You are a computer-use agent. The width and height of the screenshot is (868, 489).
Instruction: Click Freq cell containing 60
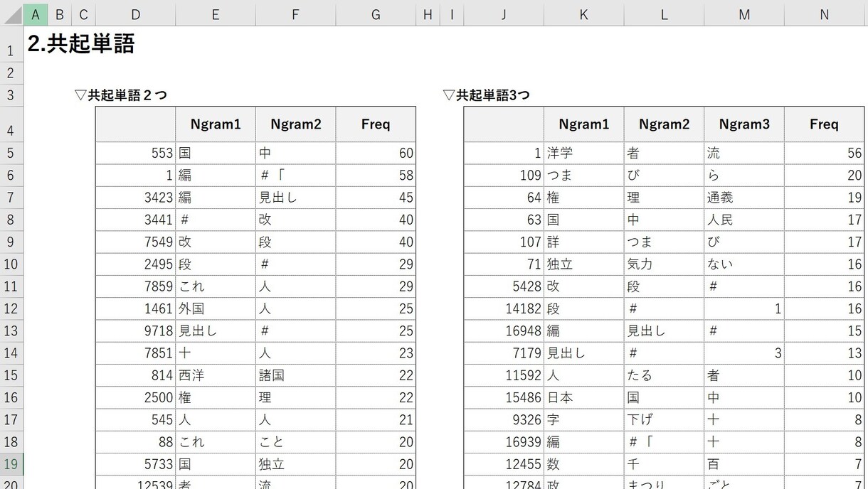tap(376, 153)
